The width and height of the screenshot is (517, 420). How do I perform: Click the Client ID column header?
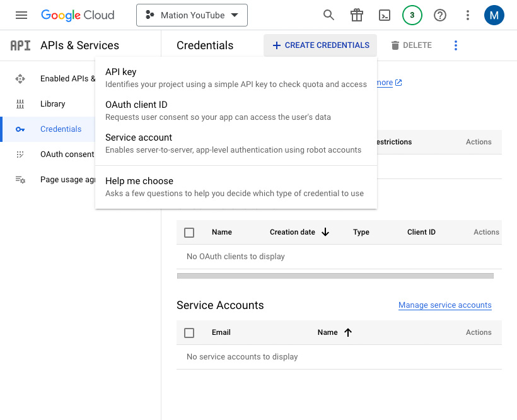pyautogui.click(x=421, y=232)
